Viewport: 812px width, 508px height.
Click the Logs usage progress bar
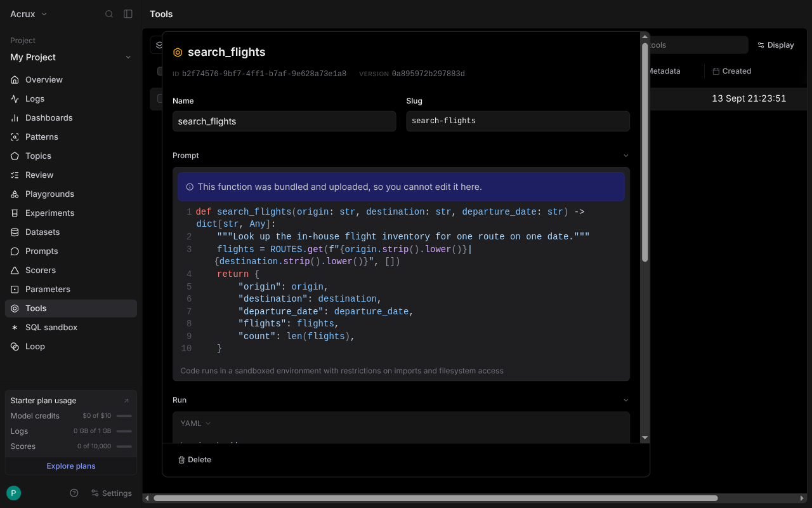point(124,431)
